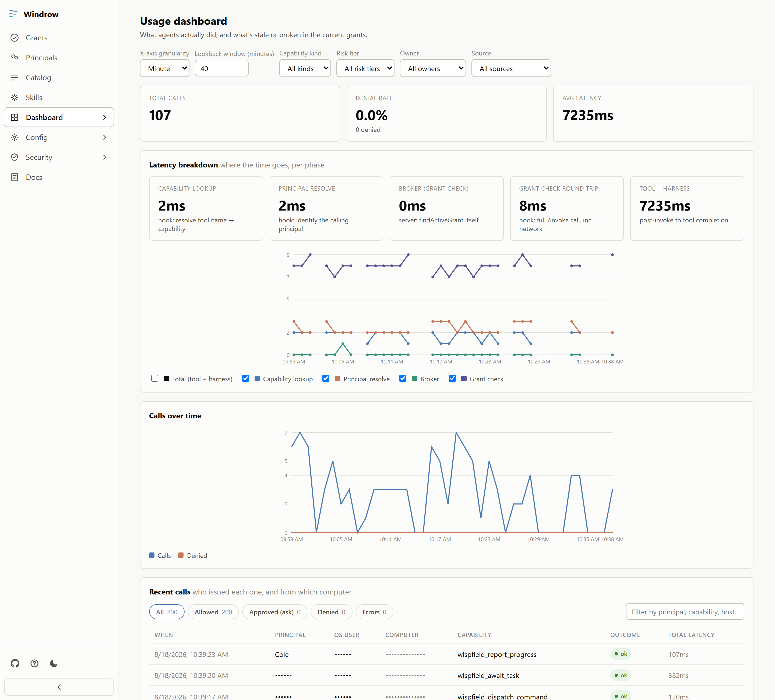This screenshot has width=775, height=700.
Task: Collapse sidebar with the left chevron
Action: pos(59,687)
